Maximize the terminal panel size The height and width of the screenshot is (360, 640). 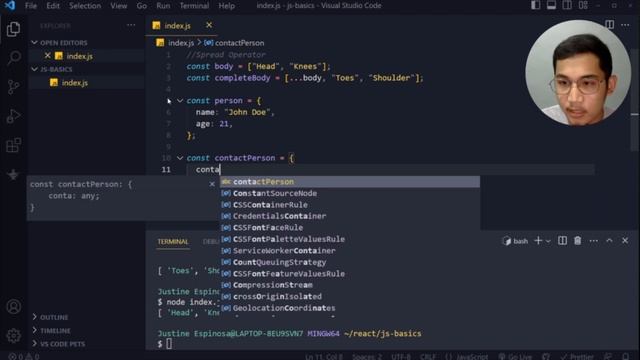click(x=609, y=241)
